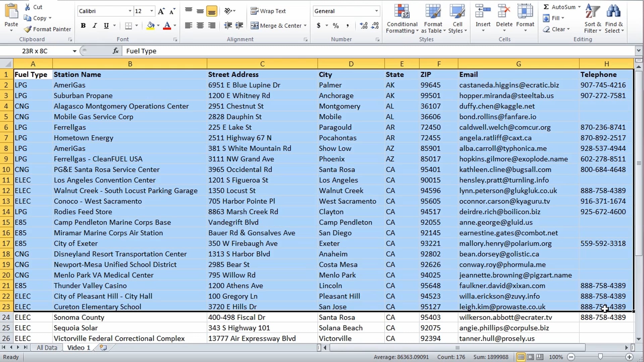Click the insert function fx icon
This screenshot has height=362, width=644.
coord(116,51)
